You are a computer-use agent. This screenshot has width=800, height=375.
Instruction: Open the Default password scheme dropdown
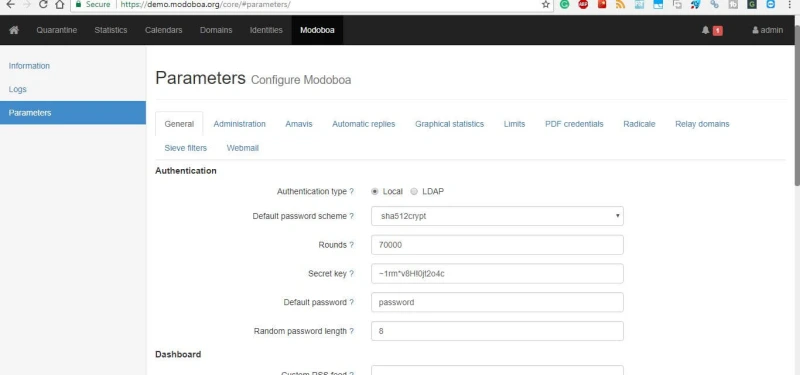(497, 216)
